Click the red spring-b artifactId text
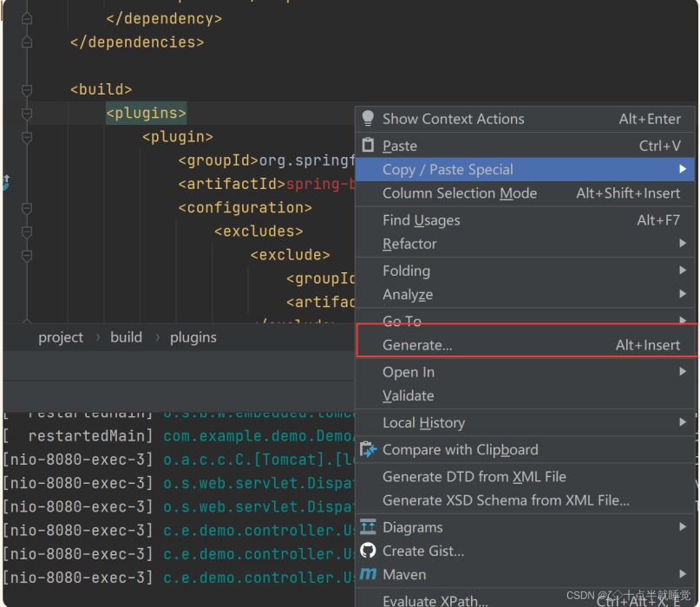This screenshot has height=607, width=700. click(320, 184)
